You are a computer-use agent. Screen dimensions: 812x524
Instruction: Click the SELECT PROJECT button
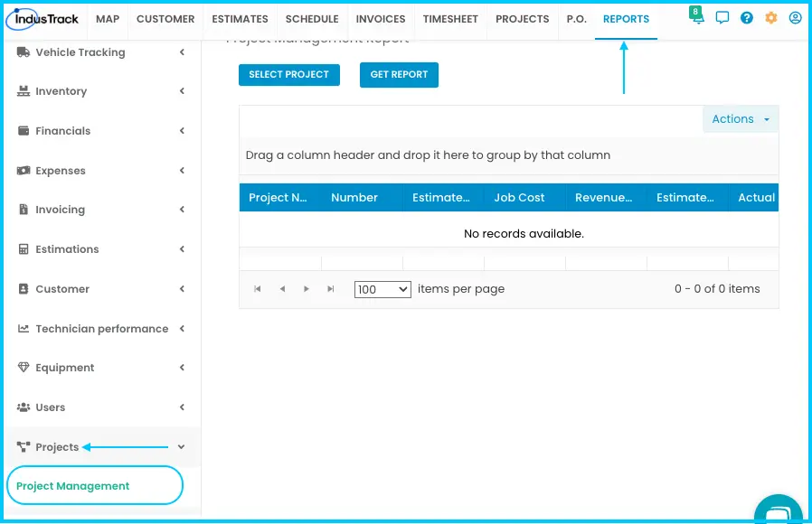click(289, 74)
